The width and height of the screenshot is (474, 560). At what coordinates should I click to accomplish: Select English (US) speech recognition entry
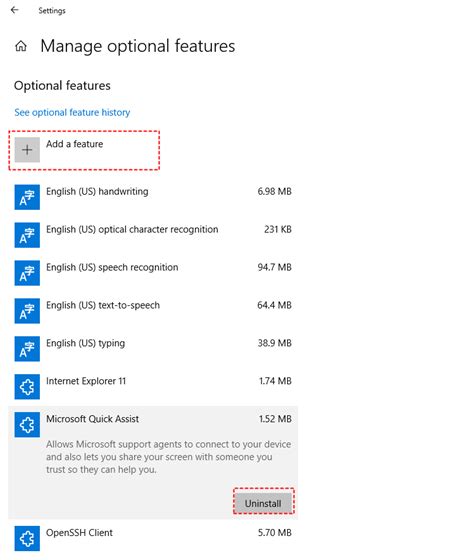[112, 268]
